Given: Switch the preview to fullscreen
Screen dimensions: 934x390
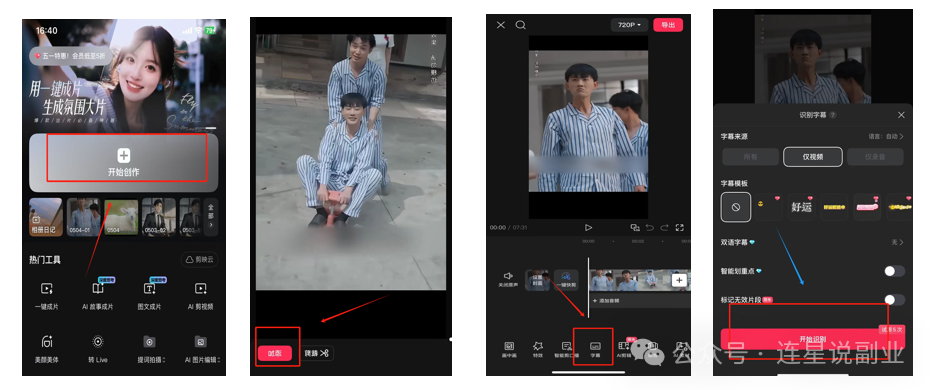Looking at the screenshot, I should pyautogui.click(x=680, y=227).
